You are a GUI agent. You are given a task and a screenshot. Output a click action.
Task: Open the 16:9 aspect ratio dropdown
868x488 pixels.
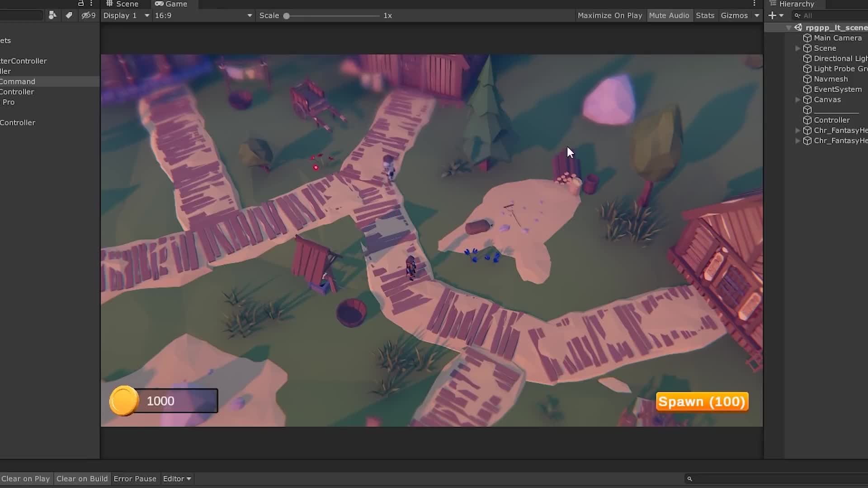point(203,15)
